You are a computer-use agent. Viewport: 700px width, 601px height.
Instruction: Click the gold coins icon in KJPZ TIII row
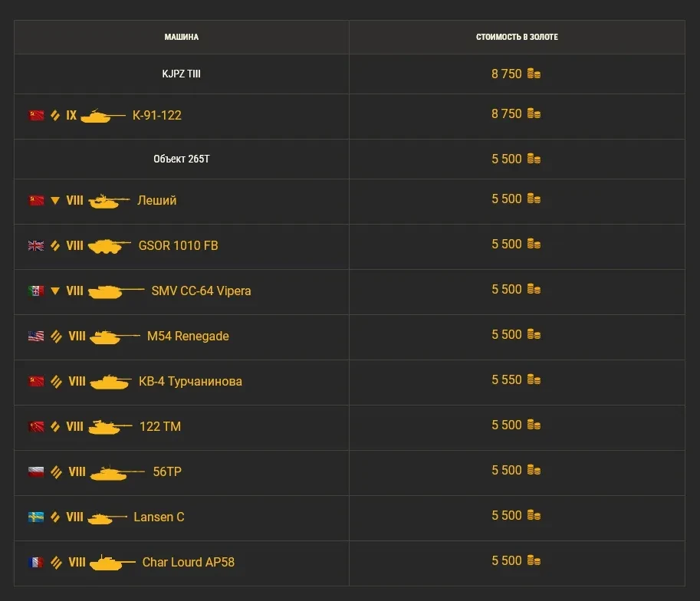click(x=534, y=74)
